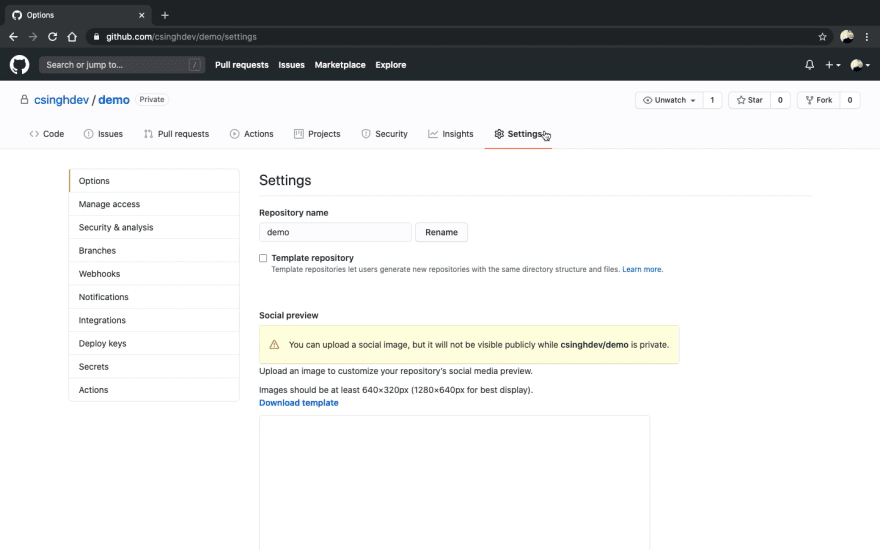Open the Issues repository tab
Viewport: 880px width, 550px height.
tap(103, 134)
